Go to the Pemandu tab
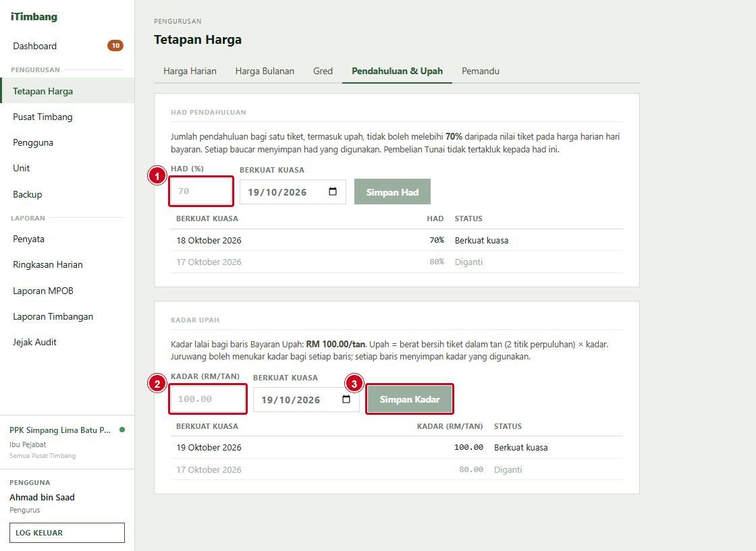 pos(480,71)
